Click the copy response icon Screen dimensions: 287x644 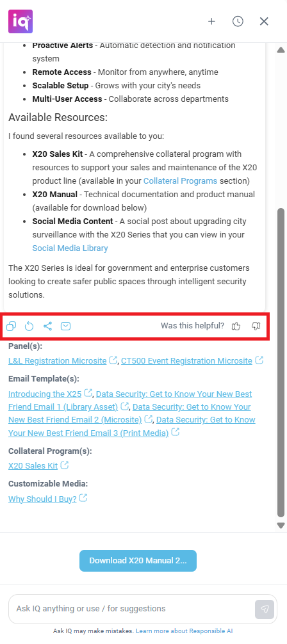coord(11,326)
